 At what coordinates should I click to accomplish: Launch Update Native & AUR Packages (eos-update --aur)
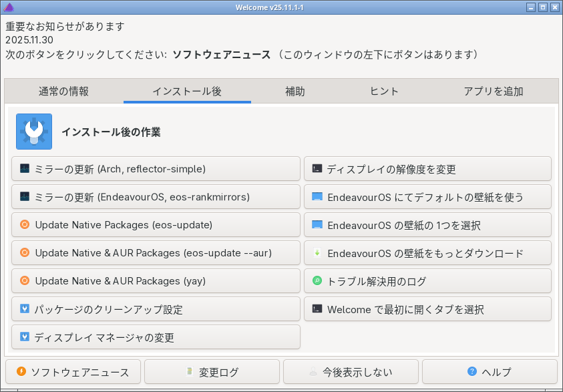tap(156, 252)
